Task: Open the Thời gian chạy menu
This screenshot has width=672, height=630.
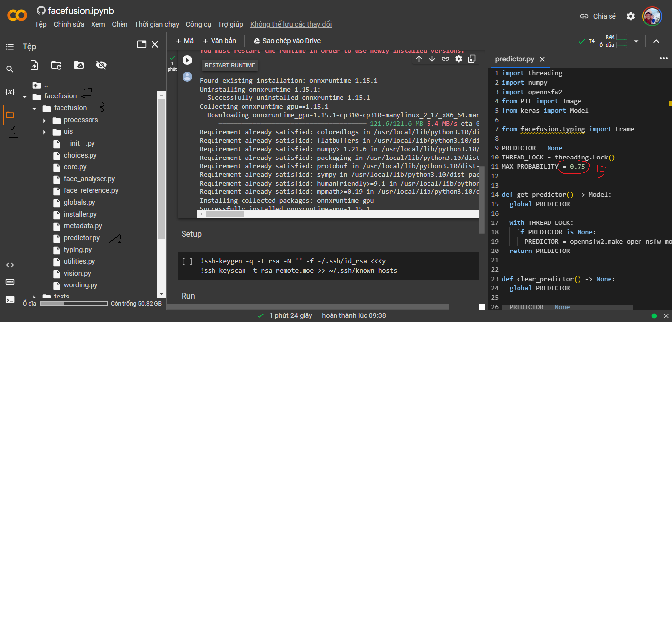Action: coord(156,24)
